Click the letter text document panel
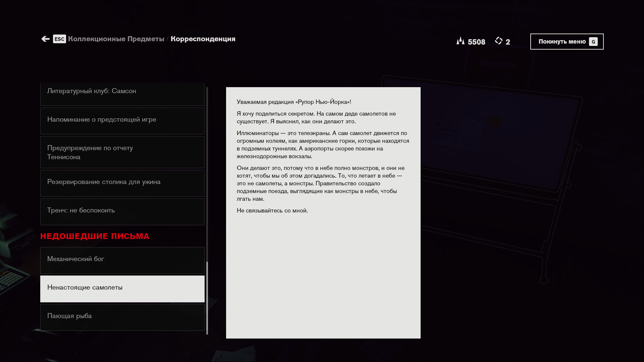644x362 pixels. 323,213
